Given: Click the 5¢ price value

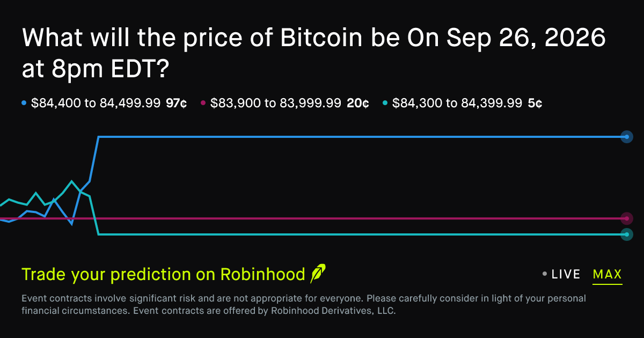Looking at the screenshot, I should [535, 103].
